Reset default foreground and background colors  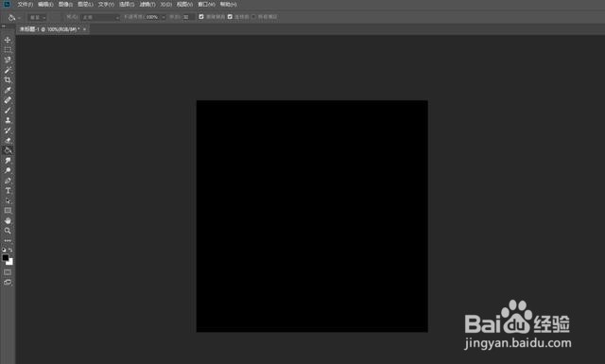click(4, 250)
